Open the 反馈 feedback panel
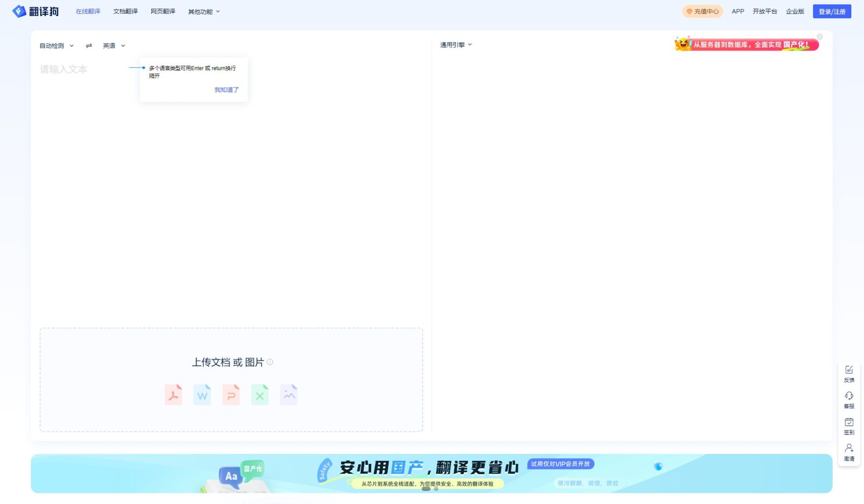 (x=849, y=373)
